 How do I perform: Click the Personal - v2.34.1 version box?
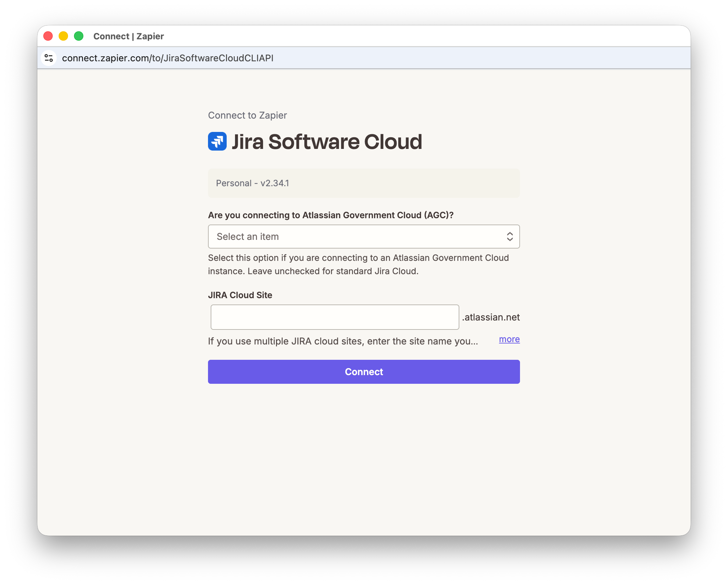(x=363, y=183)
